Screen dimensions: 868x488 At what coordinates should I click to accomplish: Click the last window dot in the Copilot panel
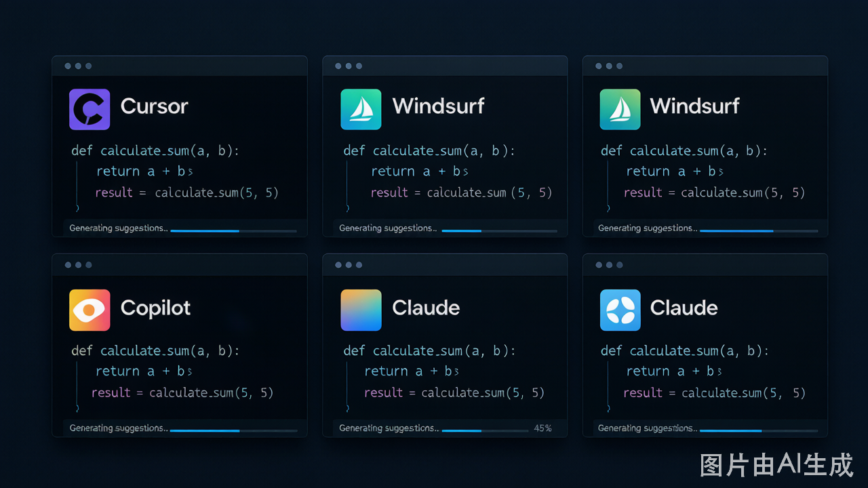click(x=89, y=265)
